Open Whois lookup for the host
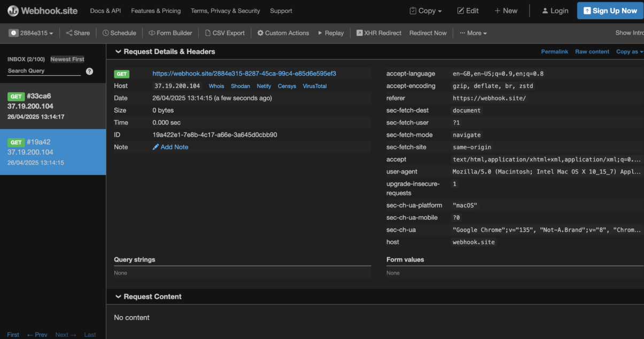 point(216,86)
